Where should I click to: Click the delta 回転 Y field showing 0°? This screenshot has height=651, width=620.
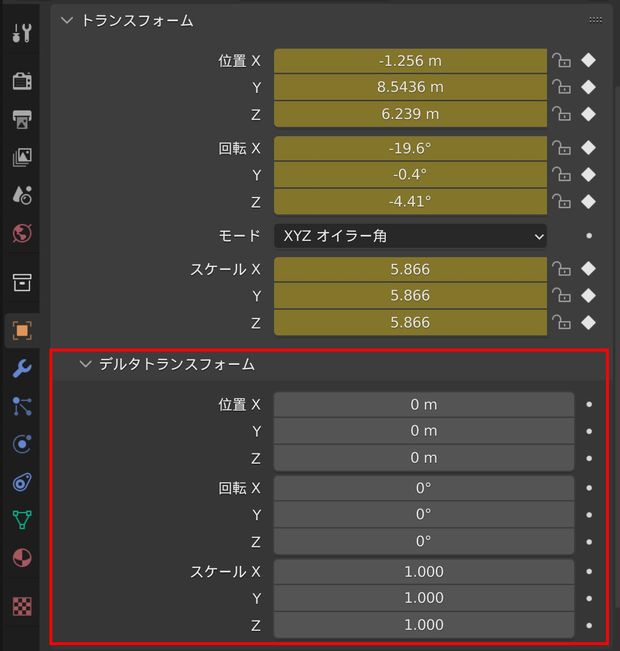[424, 514]
